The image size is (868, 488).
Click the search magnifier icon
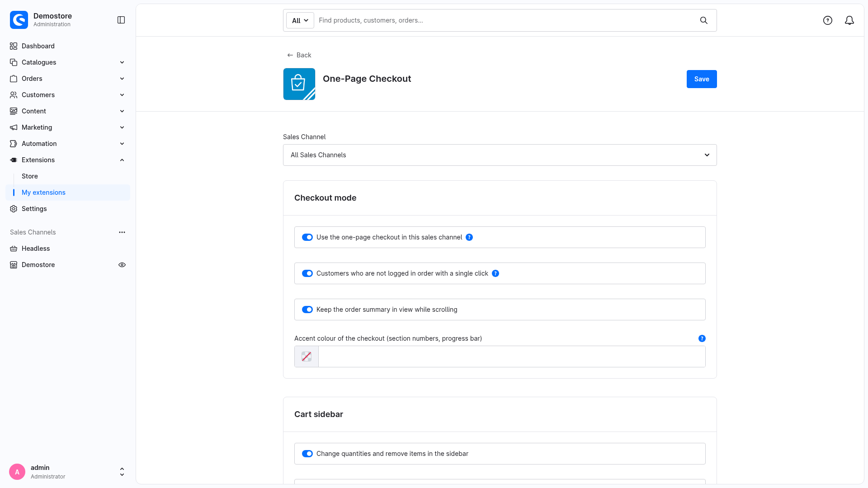coord(704,20)
